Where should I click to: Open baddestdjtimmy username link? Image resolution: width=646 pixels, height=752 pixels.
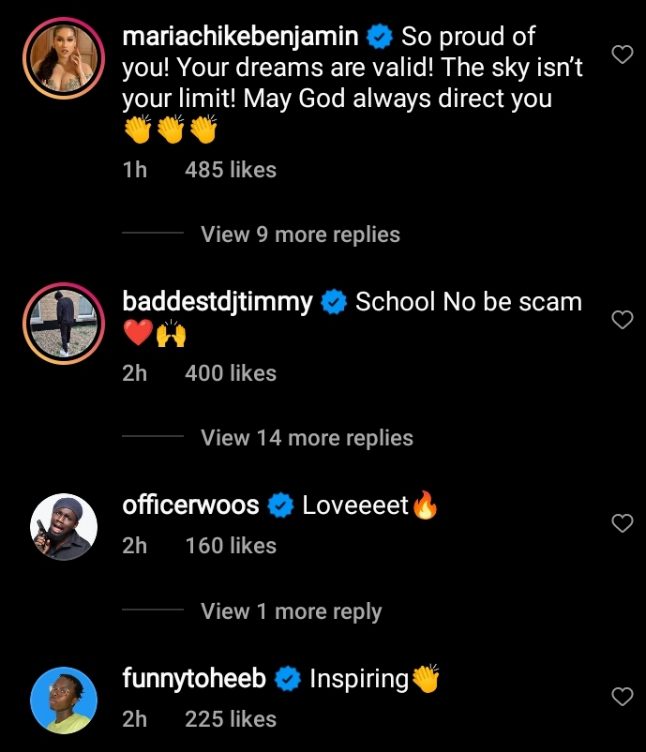point(217,302)
